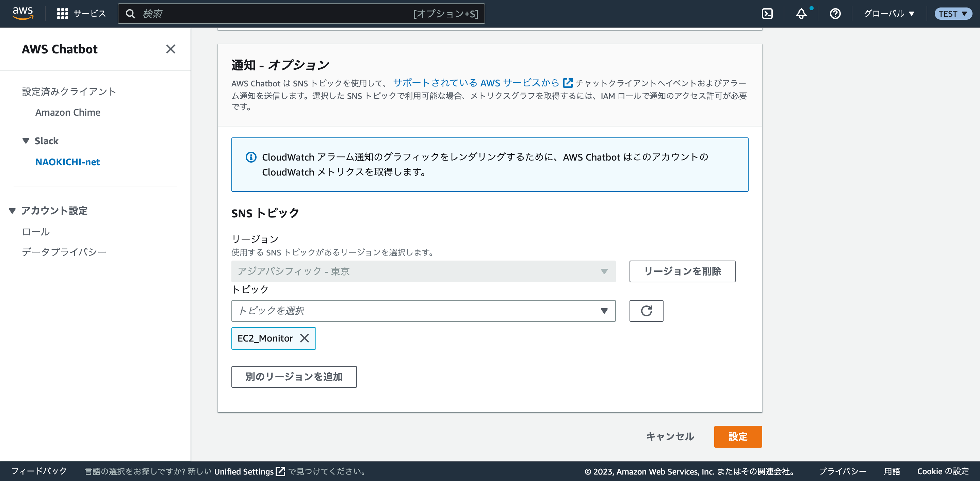Collapse the アカウント設定 section

click(x=13, y=210)
